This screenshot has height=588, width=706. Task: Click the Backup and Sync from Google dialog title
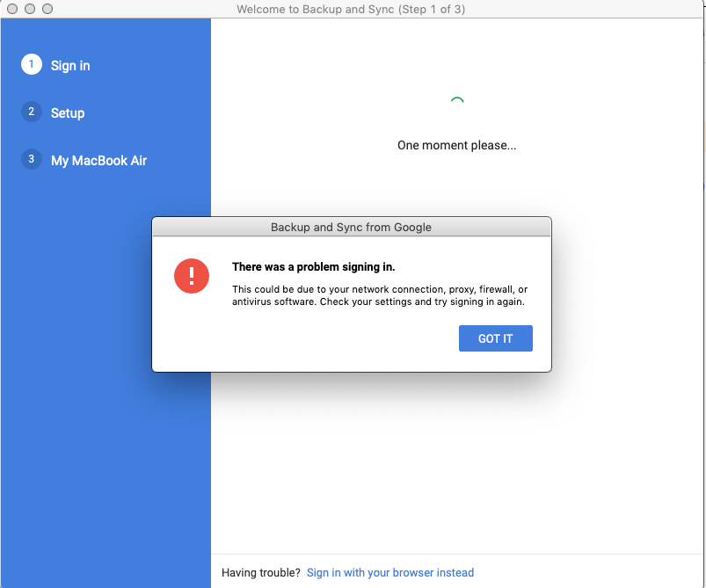pyautogui.click(x=351, y=227)
